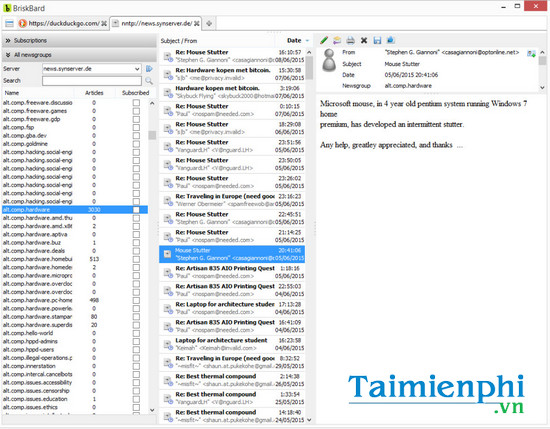Click the sender avatar image
This screenshot has width=550, height=429.
point(329,60)
